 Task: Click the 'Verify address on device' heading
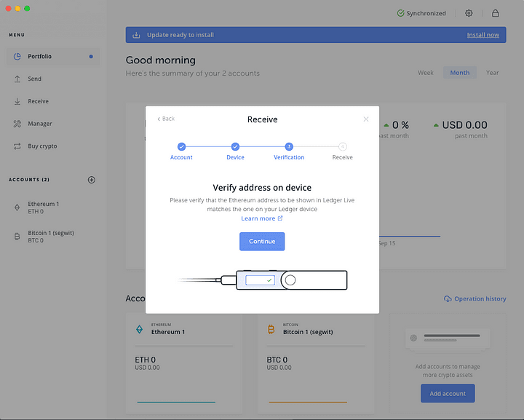(262, 188)
